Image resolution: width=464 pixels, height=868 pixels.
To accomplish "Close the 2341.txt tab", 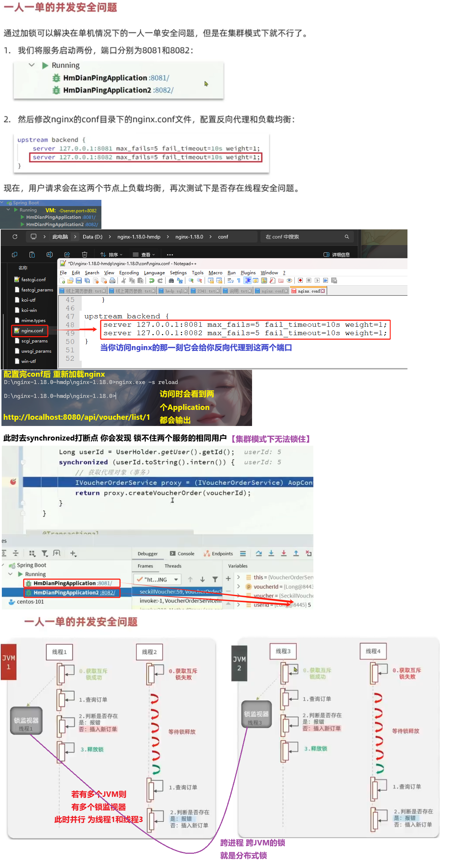I will (218, 291).
